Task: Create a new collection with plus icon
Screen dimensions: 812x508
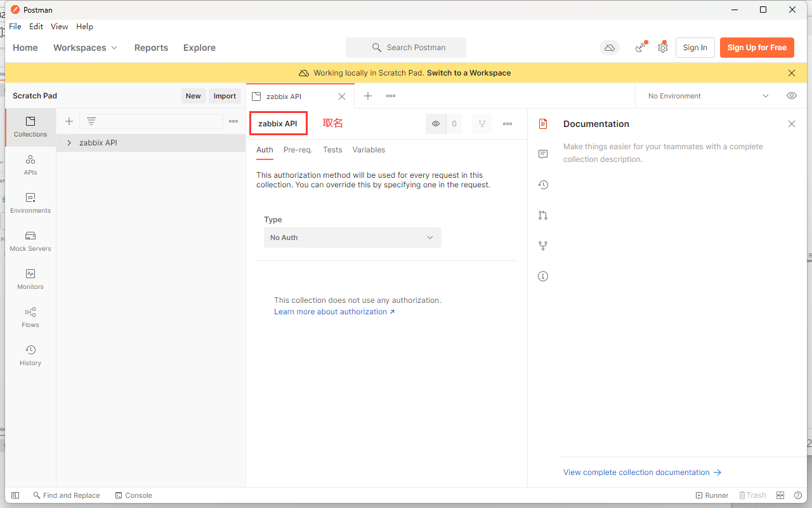Action: pyautogui.click(x=69, y=121)
